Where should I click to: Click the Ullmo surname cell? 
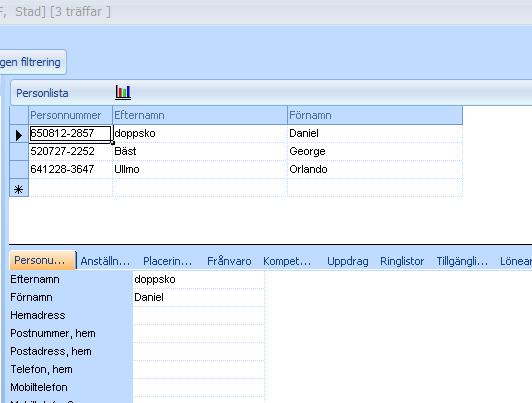coord(200,169)
